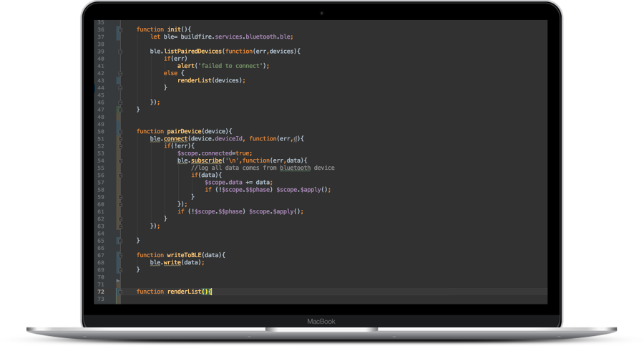Click underlined 'subscribe' on line 54
Screen dimensions: 644x346
point(206,161)
